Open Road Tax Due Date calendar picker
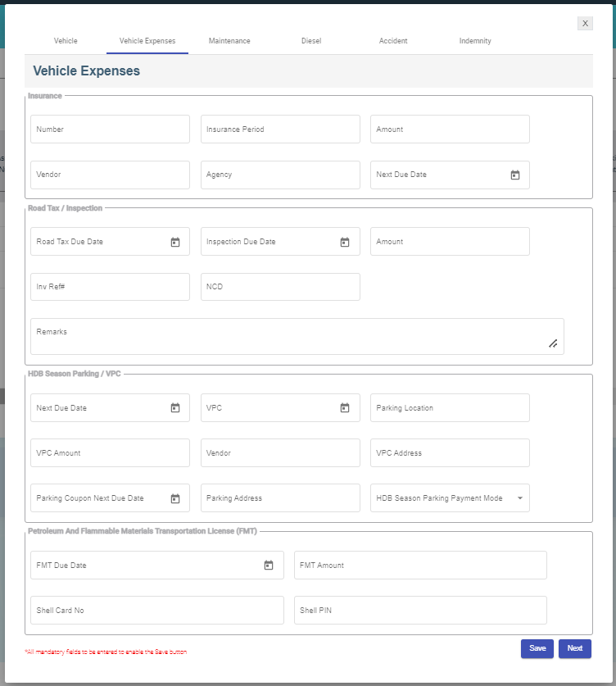The width and height of the screenshot is (616, 686). click(x=174, y=242)
